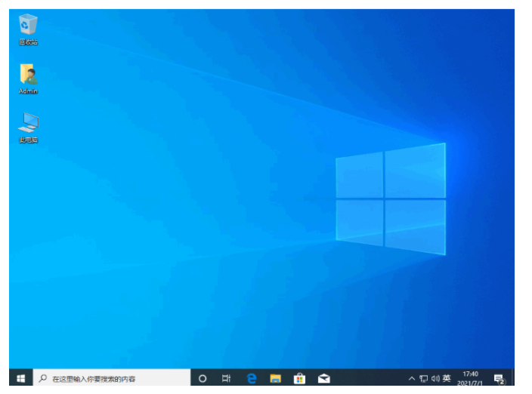Select the This PC desktop icon
The width and height of the screenshot is (532, 394).
pos(28,124)
